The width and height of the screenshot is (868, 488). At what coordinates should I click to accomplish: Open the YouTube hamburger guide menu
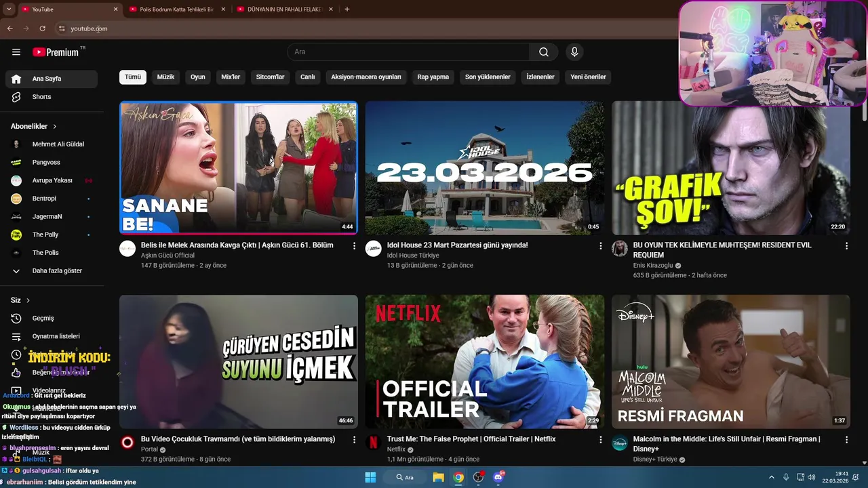(x=16, y=52)
